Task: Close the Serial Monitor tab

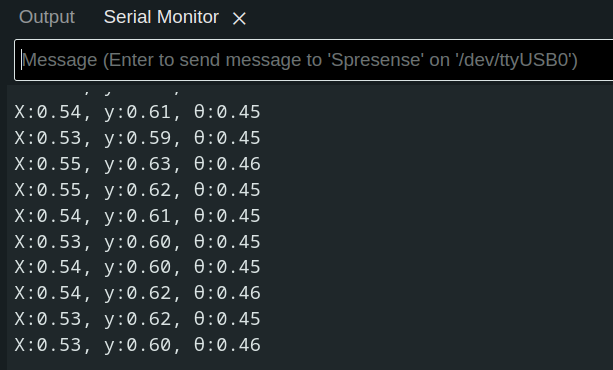Action: [x=239, y=18]
